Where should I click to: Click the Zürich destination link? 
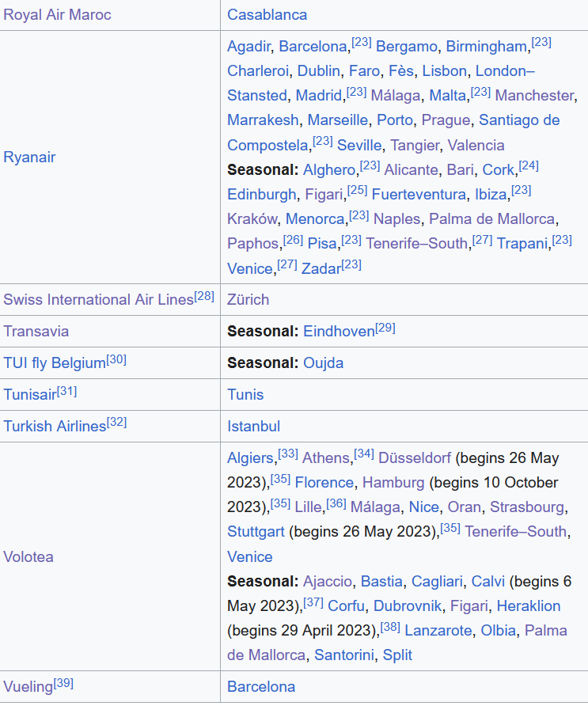248,300
